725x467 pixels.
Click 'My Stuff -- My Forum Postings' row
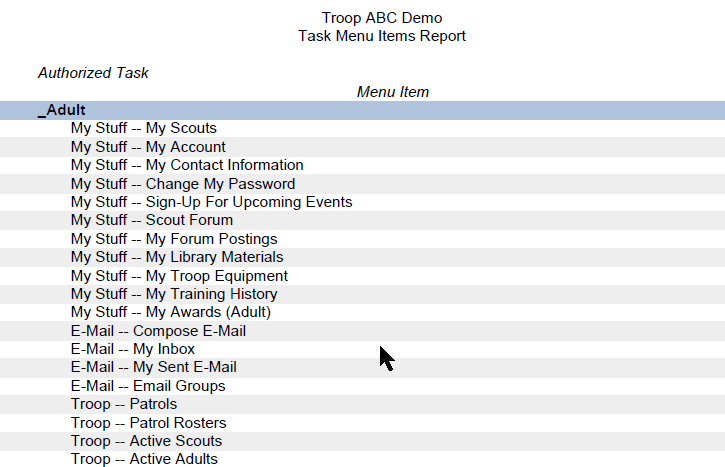point(362,239)
